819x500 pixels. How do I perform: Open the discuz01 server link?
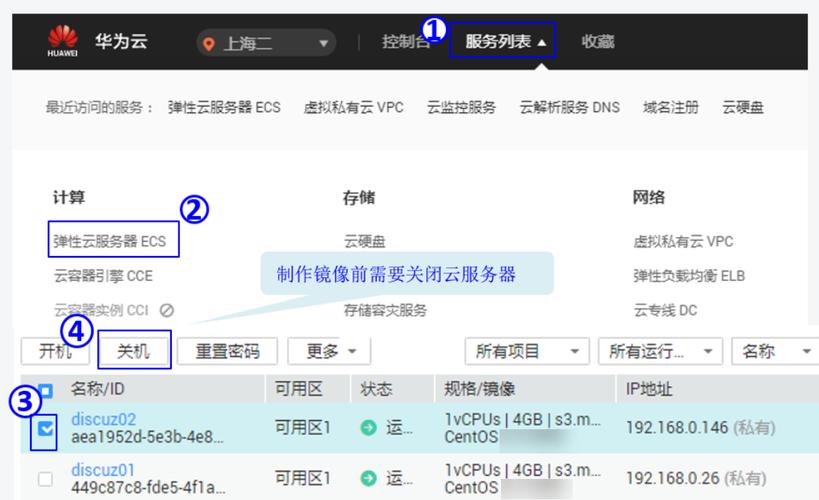103,470
